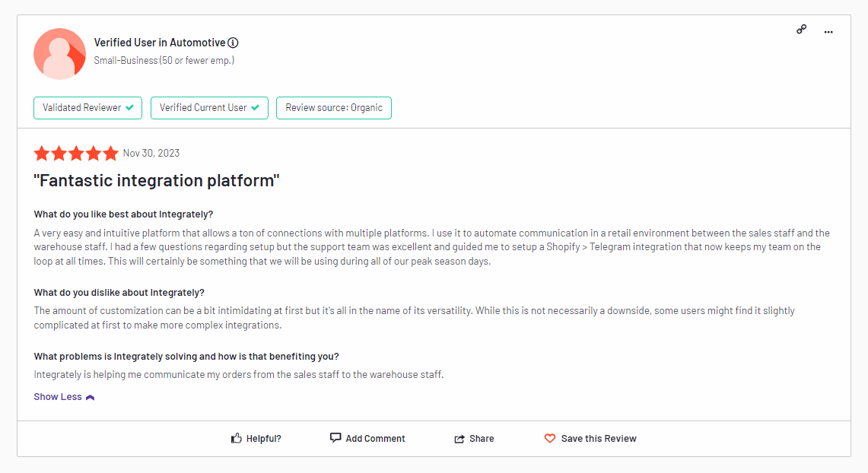The width and height of the screenshot is (868, 473).
Task: Click the share arrow icon
Action: pos(459,439)
